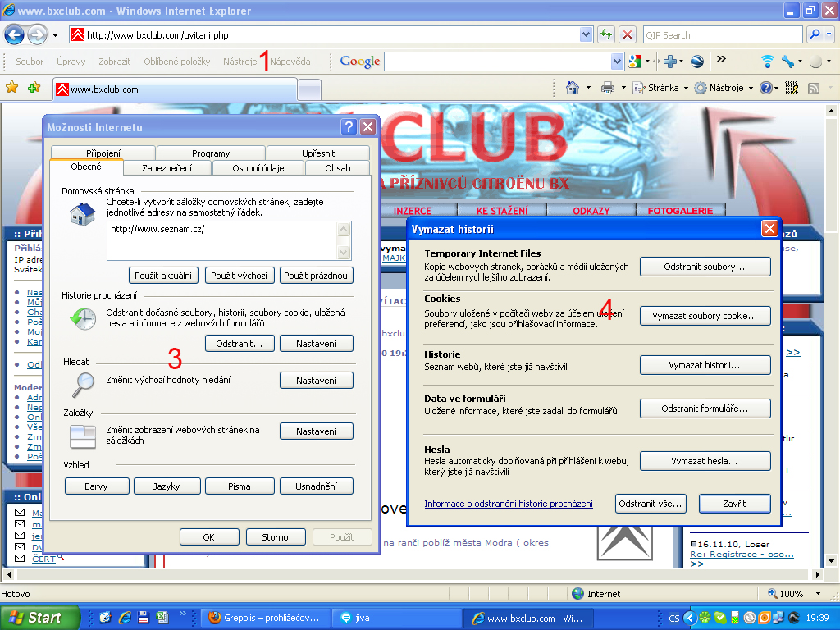Click Internet Explorer icon in Quick Launch
The width and height of the screenshot is (840, 630).
pos(125,618)
